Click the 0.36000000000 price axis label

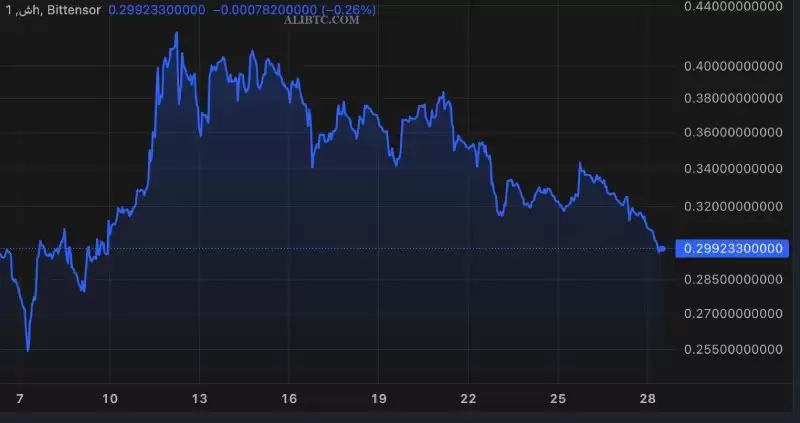[x=732, y=133]
